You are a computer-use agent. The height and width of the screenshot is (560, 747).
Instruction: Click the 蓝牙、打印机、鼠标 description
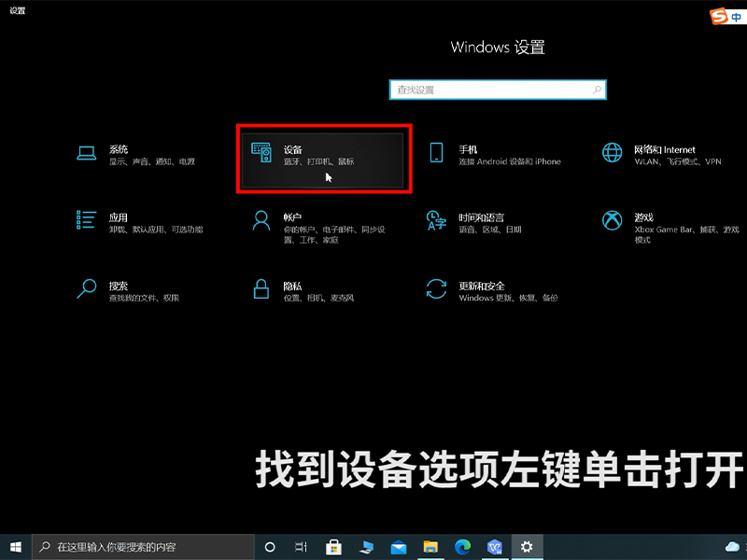pyautogui.click(x=318, y=161)
